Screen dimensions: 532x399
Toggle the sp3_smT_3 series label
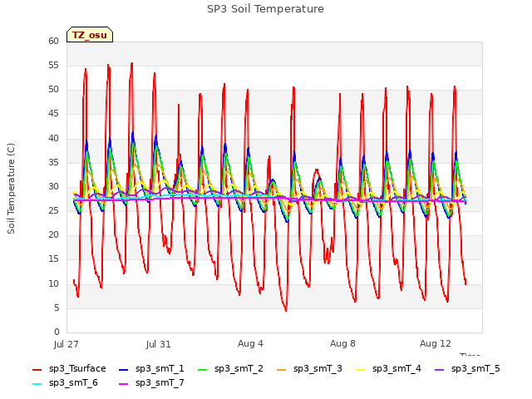[318, 368]
